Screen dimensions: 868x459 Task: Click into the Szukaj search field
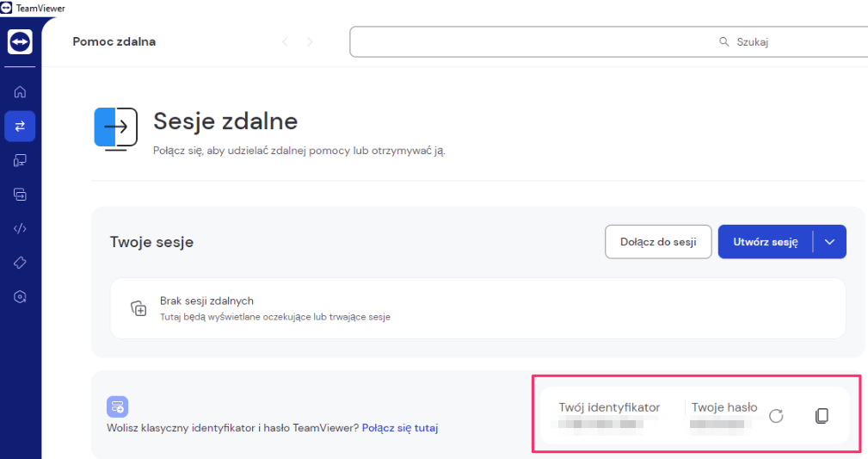point(609,41)
